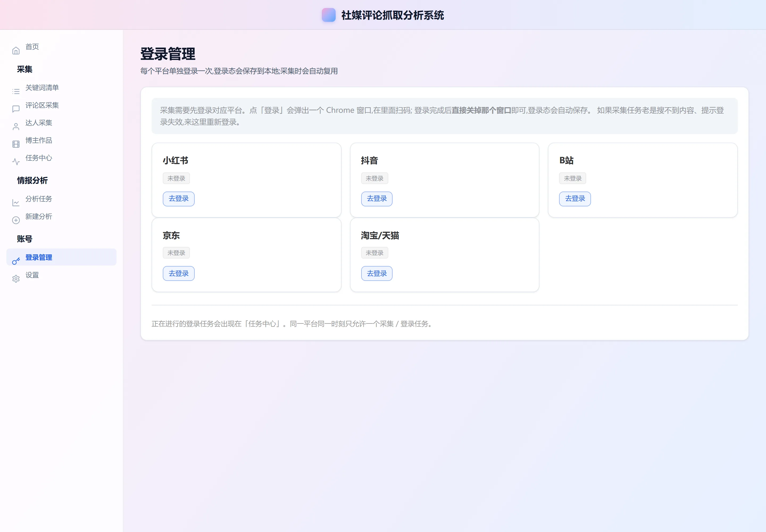Click the bold 直接关掉那个窗口 text in notice
This screenshot has width=766, height=532.
[x=481, y=110]
